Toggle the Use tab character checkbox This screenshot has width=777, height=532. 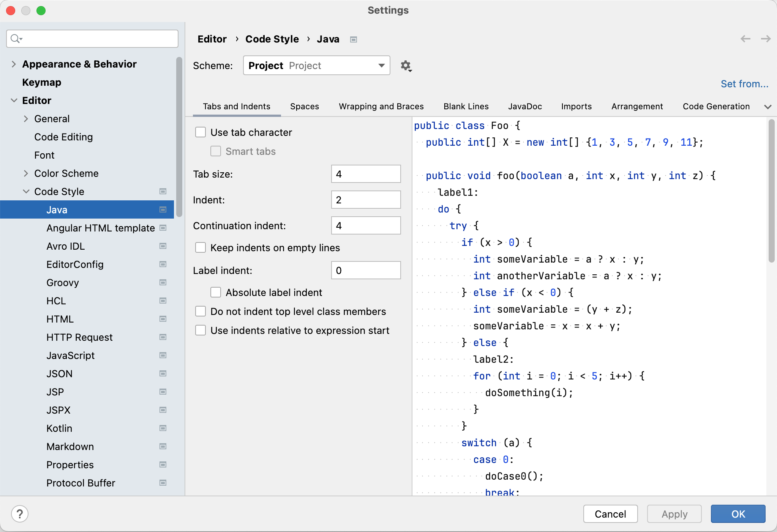pos(201,132)
